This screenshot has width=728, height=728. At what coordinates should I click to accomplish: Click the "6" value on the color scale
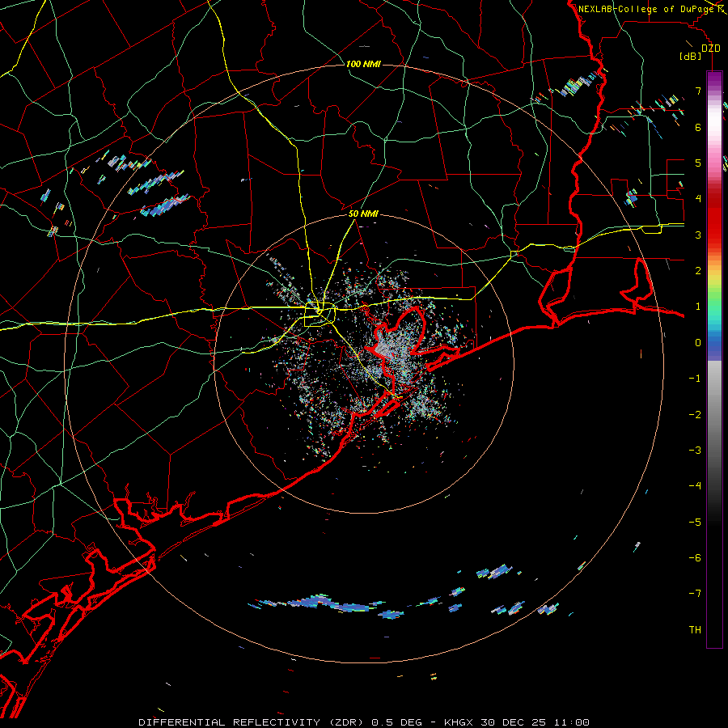click(698, 127)
